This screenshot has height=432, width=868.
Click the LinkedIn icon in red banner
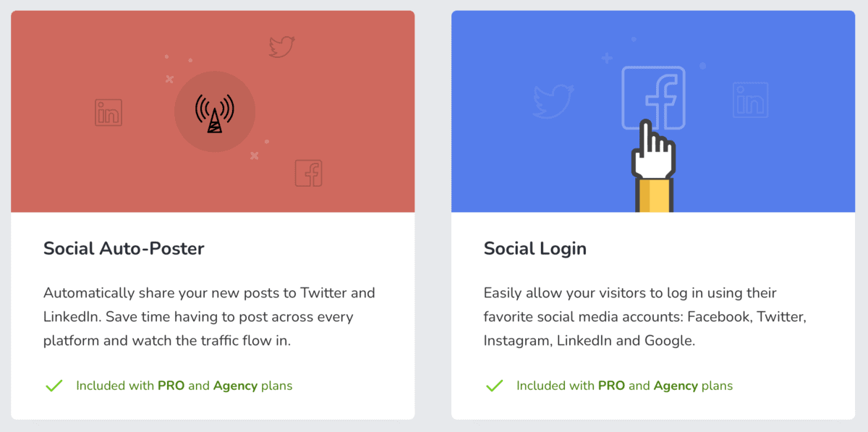[x=109, y=113]
